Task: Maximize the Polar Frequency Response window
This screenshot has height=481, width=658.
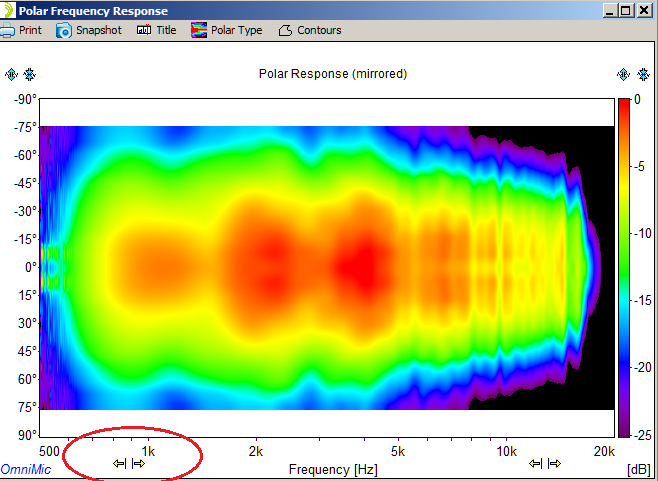Action: pos(626,10)
